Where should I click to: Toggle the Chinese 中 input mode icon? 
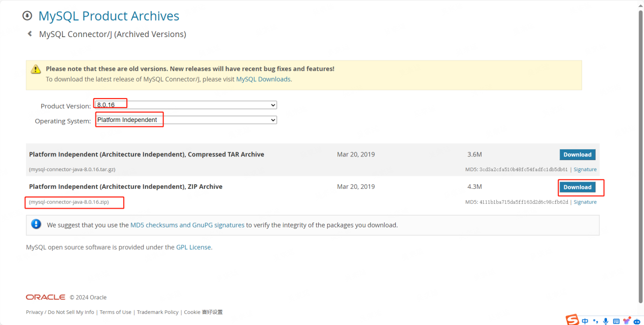click(x=585, y=321)
